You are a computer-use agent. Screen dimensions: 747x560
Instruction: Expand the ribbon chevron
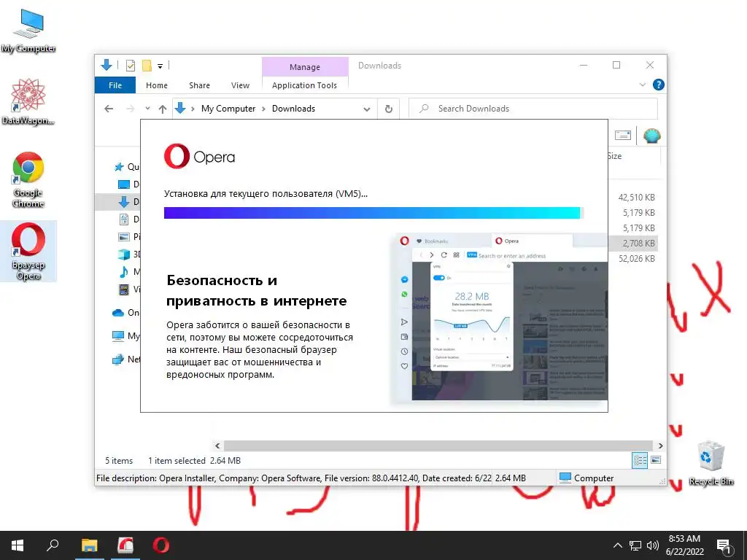643,85
